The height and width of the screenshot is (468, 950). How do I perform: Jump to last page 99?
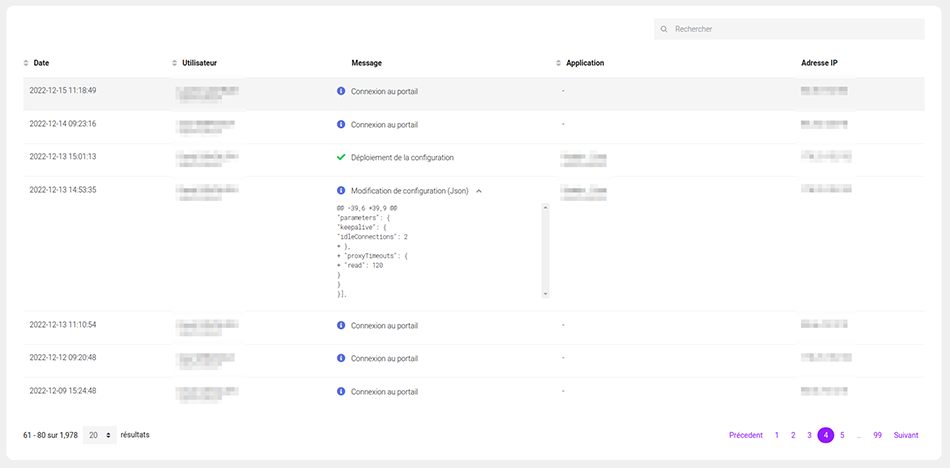pyautogui.click(x=877, y=435)
